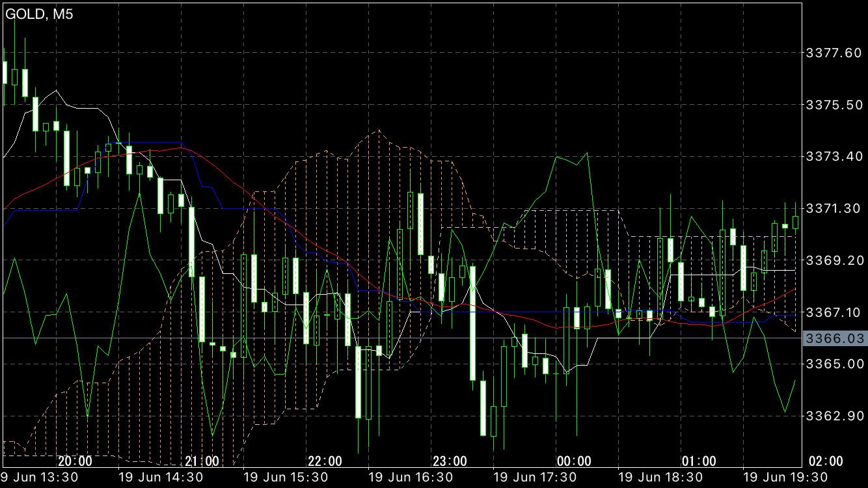Viewport: 868px width, 488px height.
Task: Click the 02:00 time label
Action: tap(825, 461)
